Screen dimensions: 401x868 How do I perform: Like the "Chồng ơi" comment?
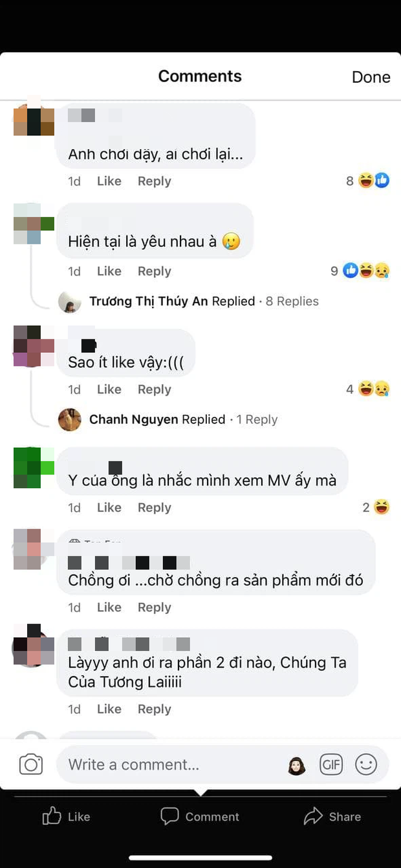pos(109,607)
